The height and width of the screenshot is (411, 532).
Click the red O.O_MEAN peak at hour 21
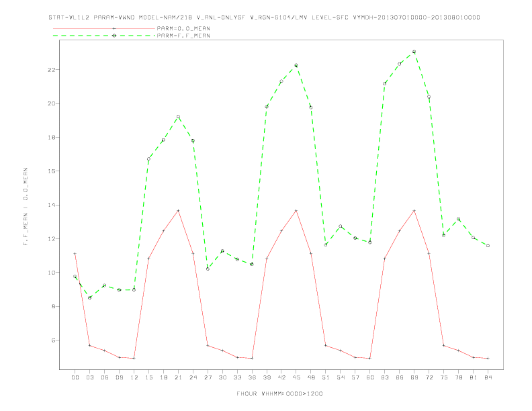(178, 211)
